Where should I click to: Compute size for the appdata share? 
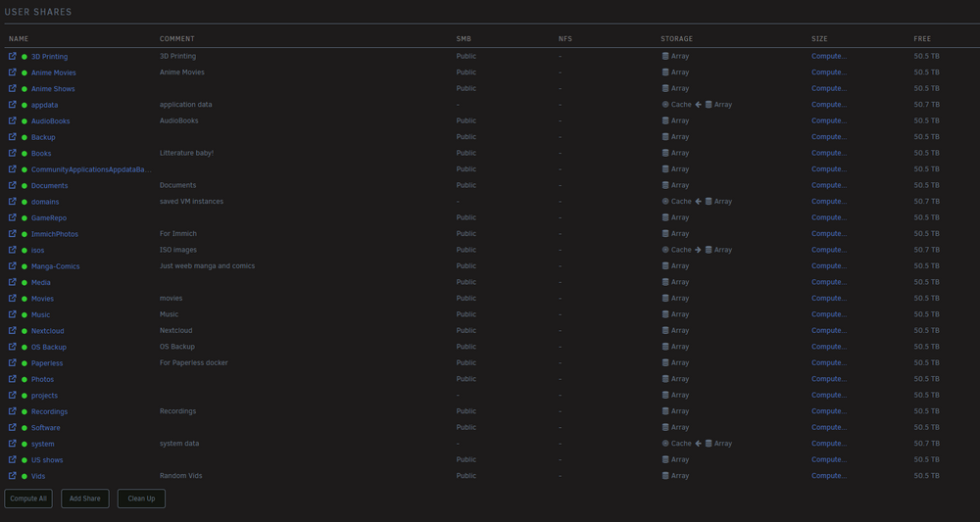(x=829, y=105)
